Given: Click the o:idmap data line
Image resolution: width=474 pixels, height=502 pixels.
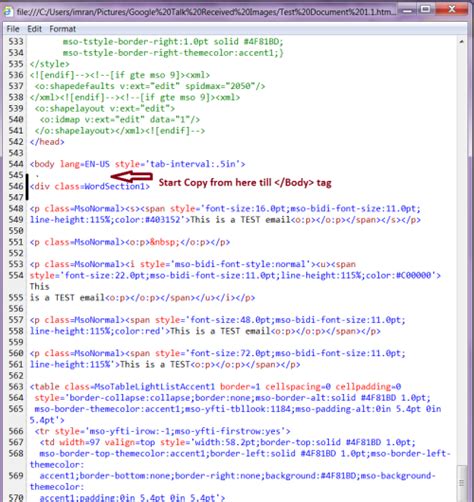Looking at the screenshot, I should (x=120, y=119).
